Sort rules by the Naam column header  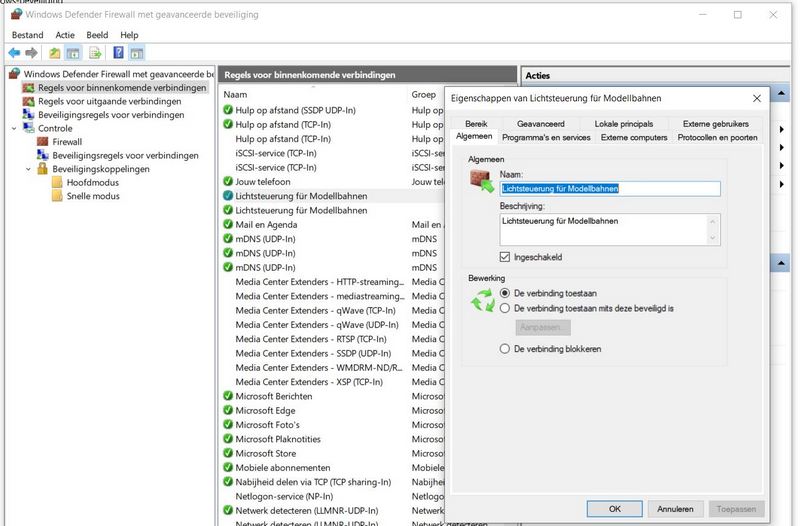[x=235, y=94]
